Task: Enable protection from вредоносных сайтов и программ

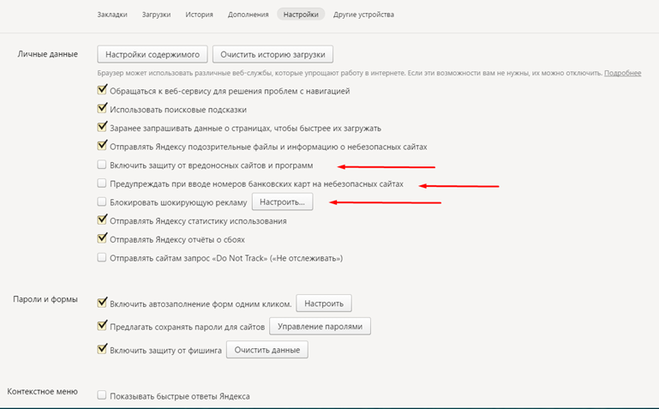Action: click(102, 165)
